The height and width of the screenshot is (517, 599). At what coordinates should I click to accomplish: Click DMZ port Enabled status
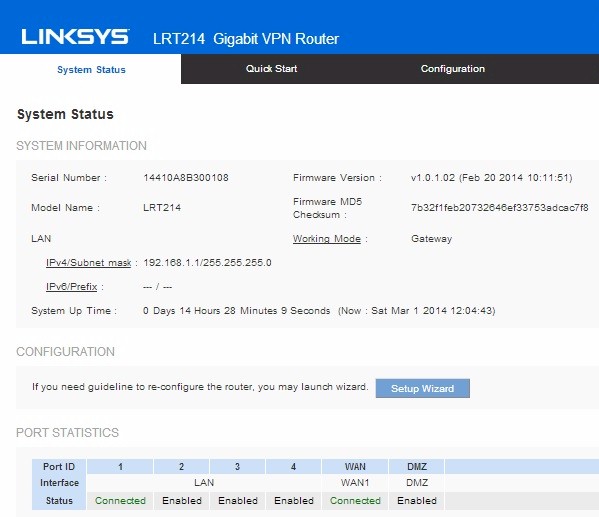coord(417,501)
